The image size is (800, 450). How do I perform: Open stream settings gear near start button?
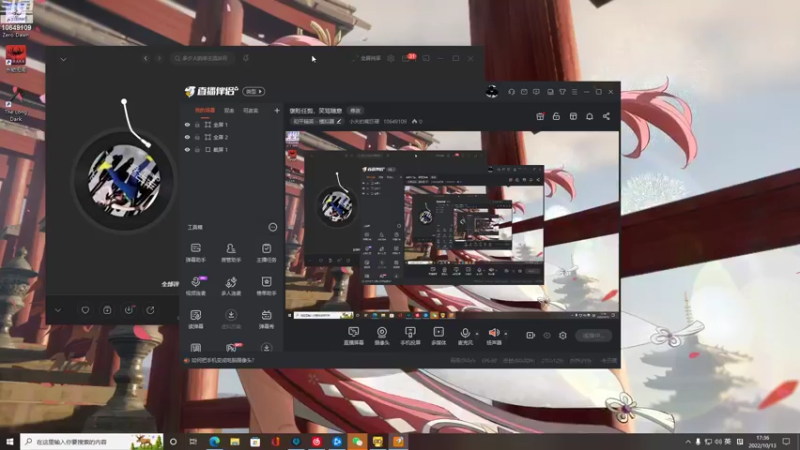(563, 335)
